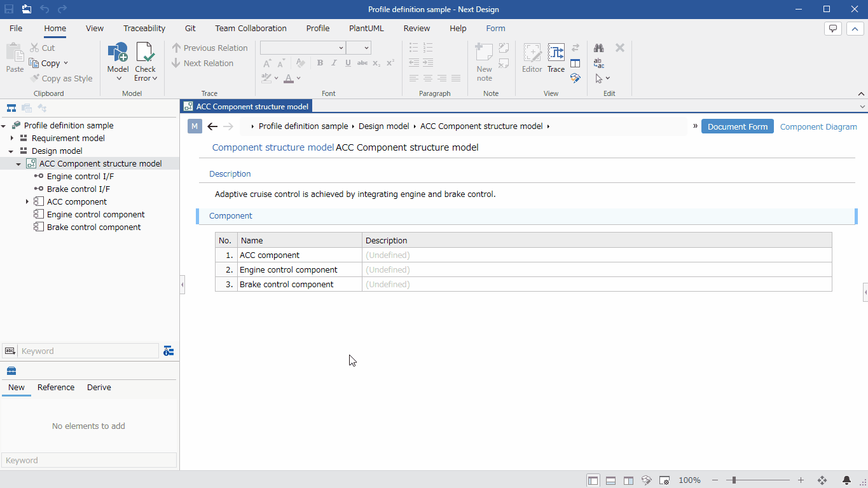The height and width of the screenshot is (488, 868).
Task: Click the Check Error icon
Action: pos(145,53)
